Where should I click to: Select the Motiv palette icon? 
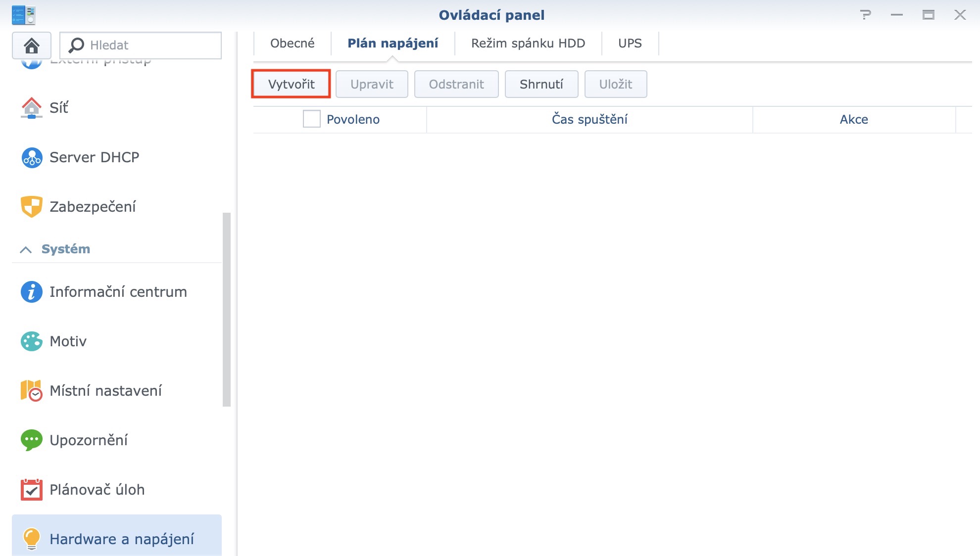(x=31, y=341)
